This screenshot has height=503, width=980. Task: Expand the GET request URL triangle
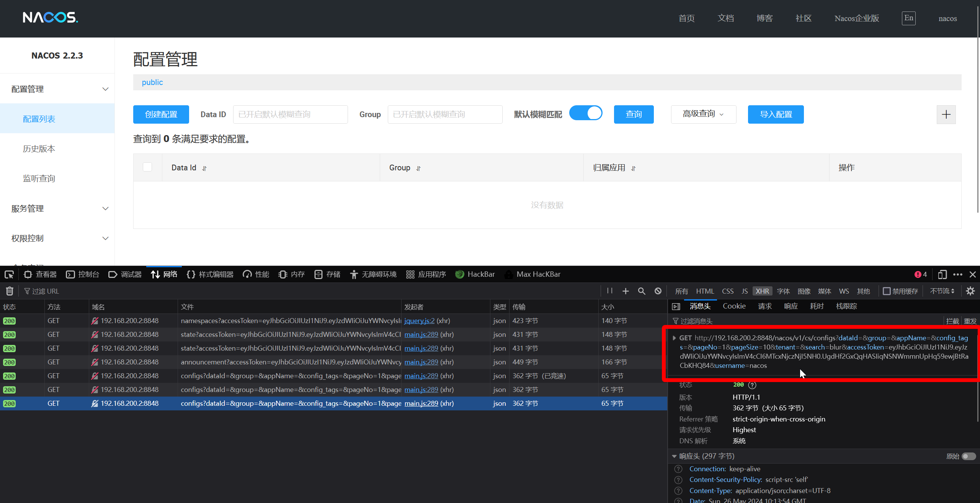point(674,338)
